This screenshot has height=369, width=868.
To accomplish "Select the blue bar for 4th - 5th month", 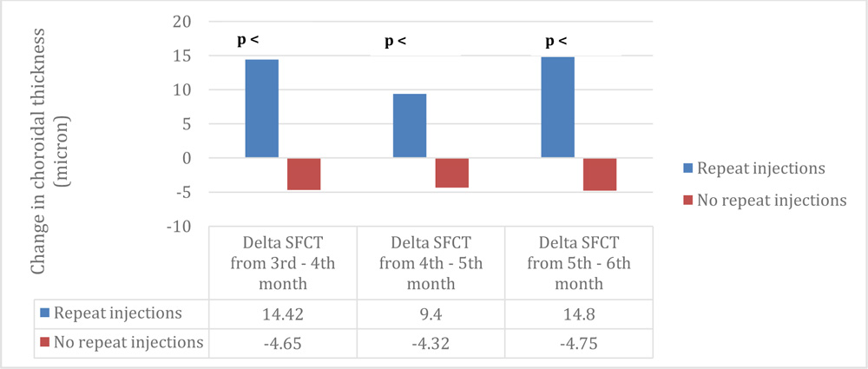I will tap(409, 126).
